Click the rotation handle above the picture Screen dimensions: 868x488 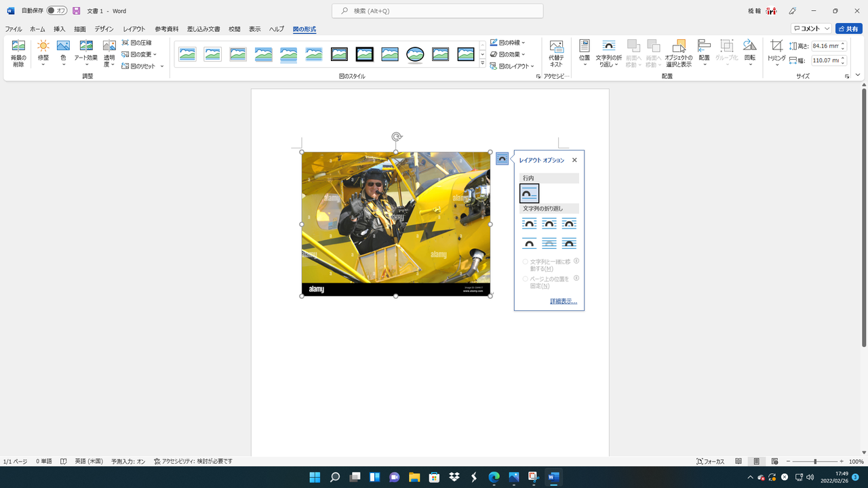click(x=396, y=137)
